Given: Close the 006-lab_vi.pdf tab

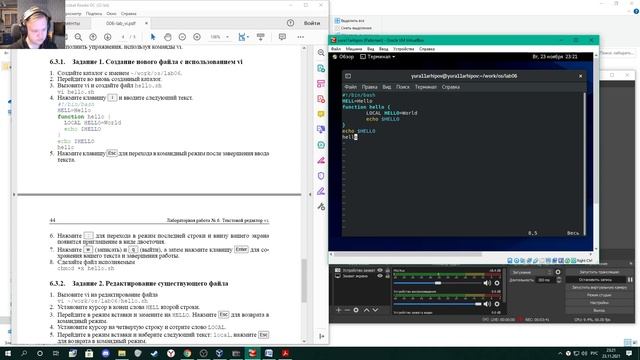Looking at the screenshot, I should (x=146, y=23).
